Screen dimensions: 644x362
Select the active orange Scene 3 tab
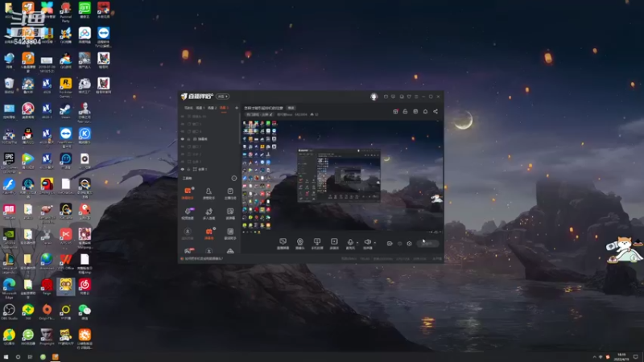click(x=224, y=108)
